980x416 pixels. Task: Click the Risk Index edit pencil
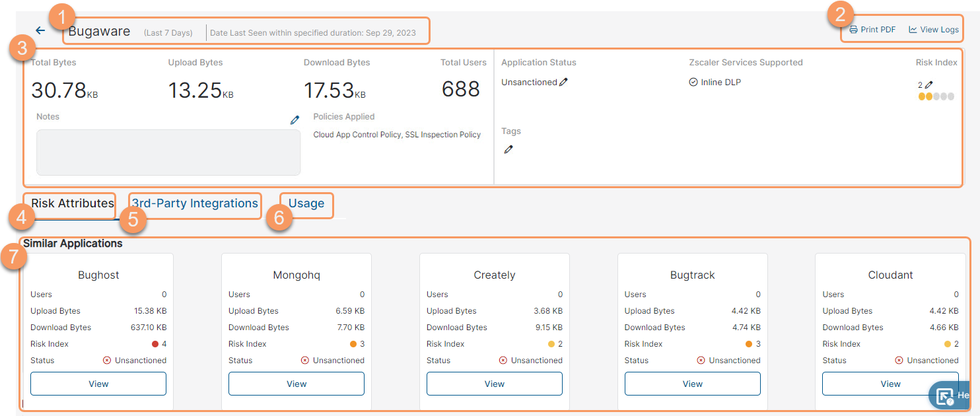[x=929, y=85]
